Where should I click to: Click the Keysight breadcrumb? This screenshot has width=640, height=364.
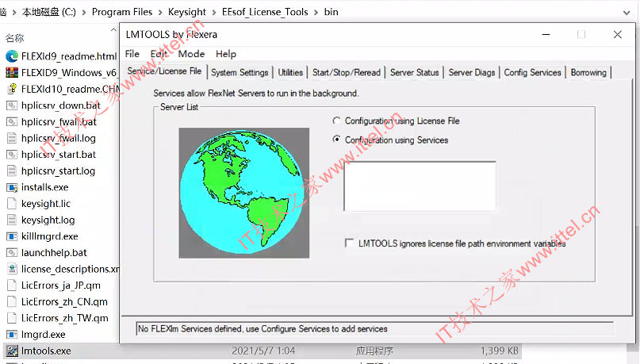[187, 12]
